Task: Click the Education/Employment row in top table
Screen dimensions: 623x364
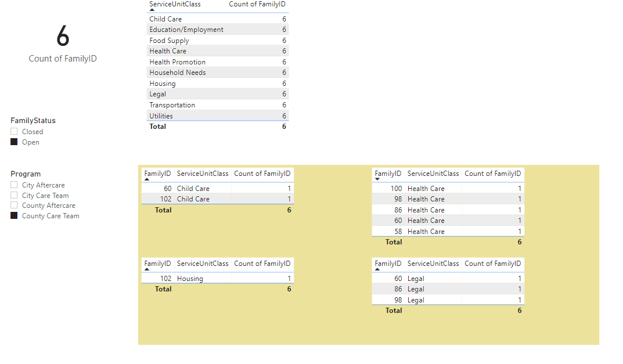Action: pyautogui.click(x=218, y=30)
